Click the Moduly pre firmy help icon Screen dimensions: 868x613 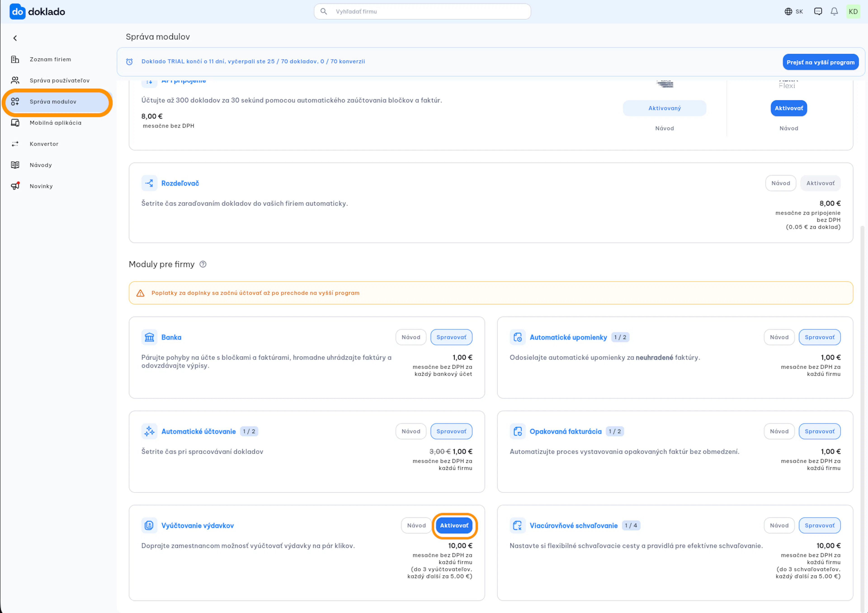pyautogui.click(x=203, y=264)
